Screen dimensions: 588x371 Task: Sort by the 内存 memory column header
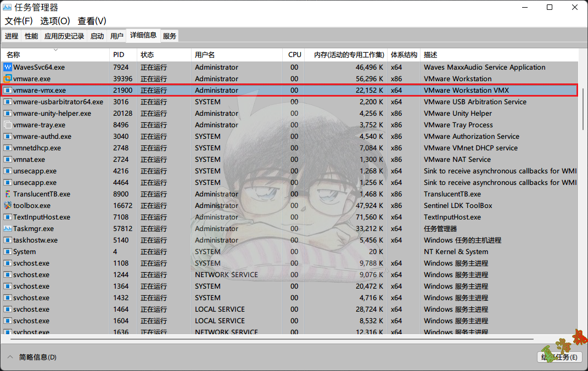348,55
